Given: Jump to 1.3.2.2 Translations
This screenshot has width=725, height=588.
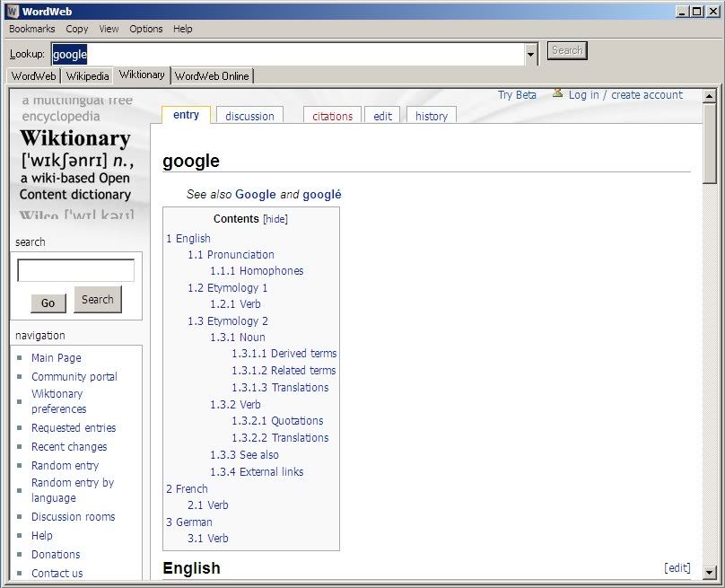Looking at the screenshot, I should click(x=280, y=438).
